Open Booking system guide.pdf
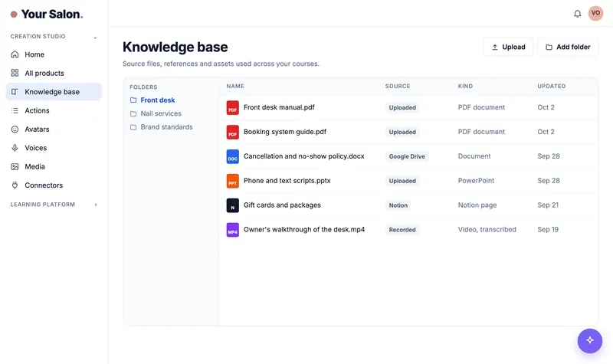 [284, 132]
